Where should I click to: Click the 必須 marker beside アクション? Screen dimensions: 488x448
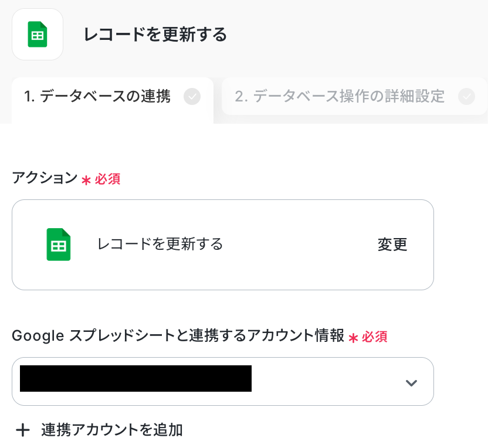tap(107, 179)
